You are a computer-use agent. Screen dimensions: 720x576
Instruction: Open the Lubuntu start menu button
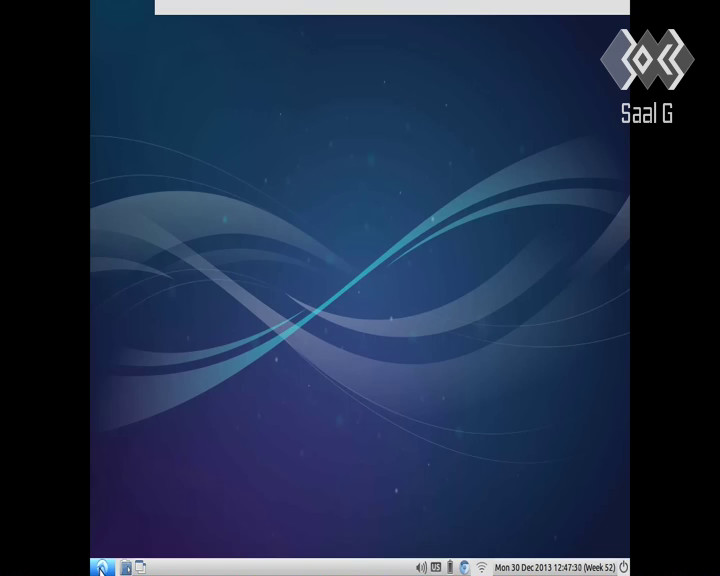pos(102,567)
